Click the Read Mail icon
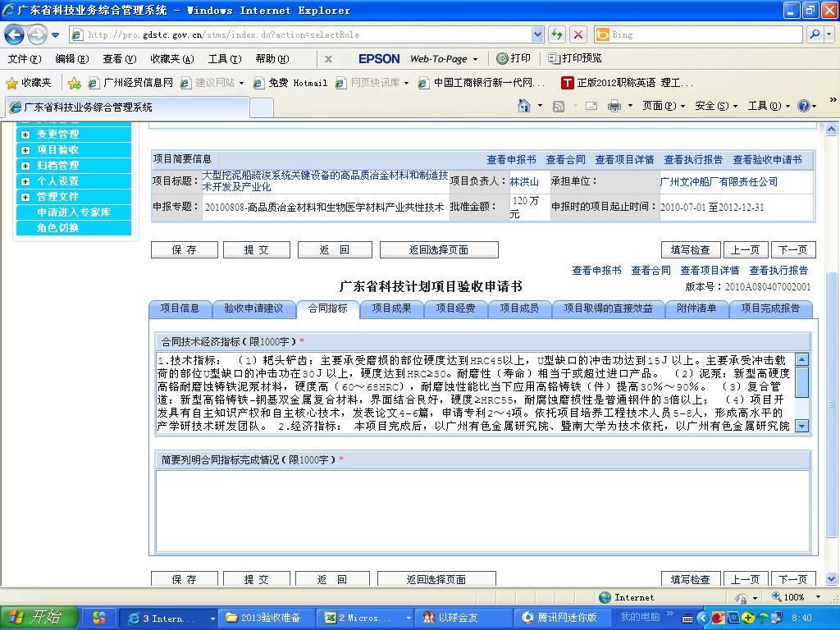Screen dimensions: 840x630 click(591, 106)
